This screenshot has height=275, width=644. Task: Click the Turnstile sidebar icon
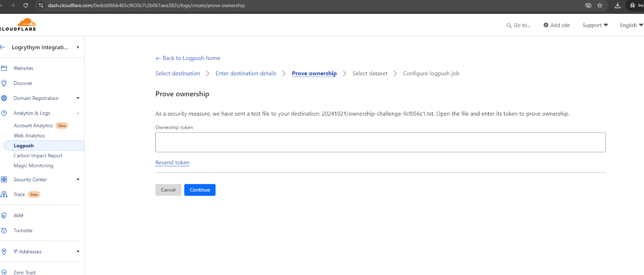4,231
